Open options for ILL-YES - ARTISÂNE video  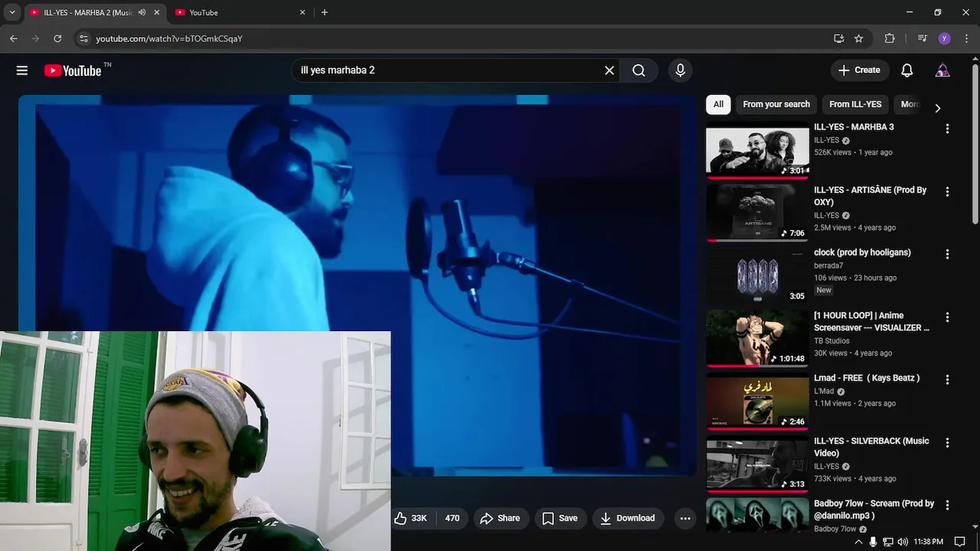(x=947, y=191)
